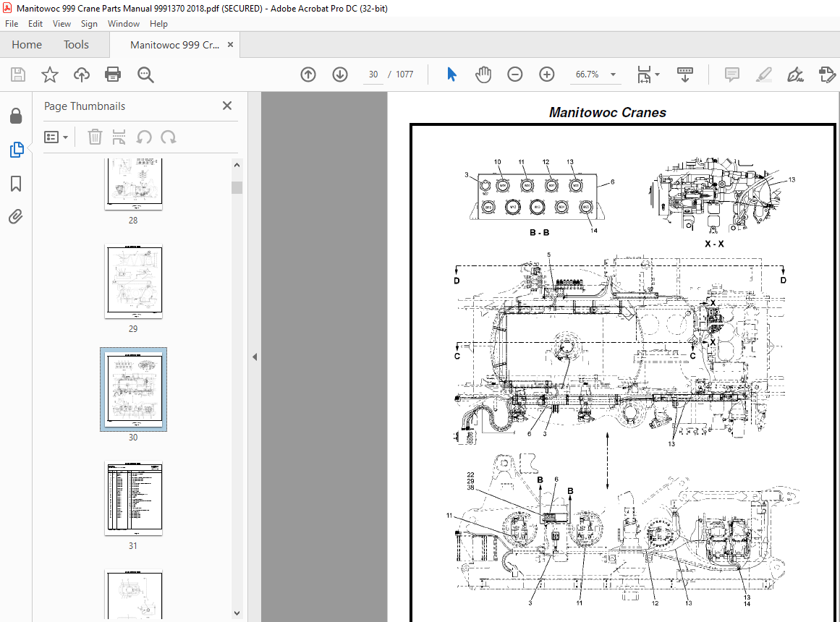Delete selected page thumbnail trash icon
This screenshot has width=840, height=622.
coord(95,137)
